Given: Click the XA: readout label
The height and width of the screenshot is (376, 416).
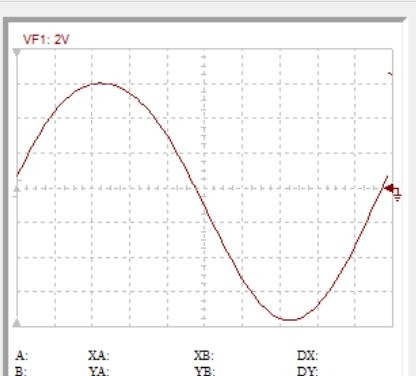Looking at the screenshot, I should 99,356.
